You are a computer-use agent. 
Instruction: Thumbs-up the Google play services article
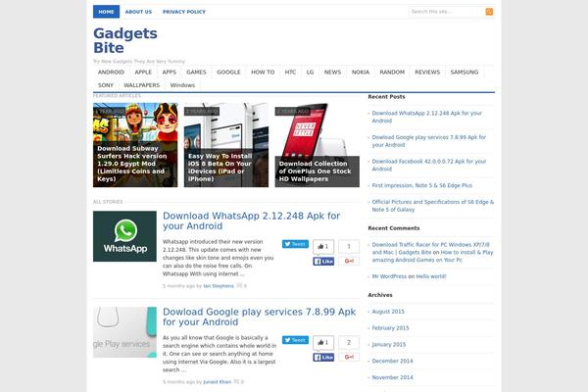(x=323, y=342)
